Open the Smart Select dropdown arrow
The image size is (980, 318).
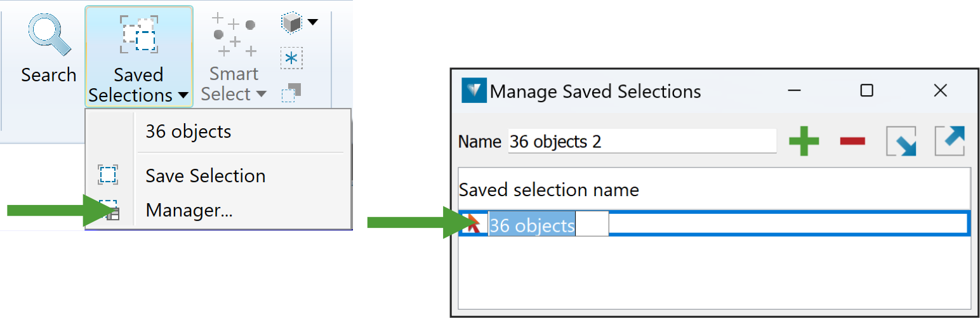[261, 95]
